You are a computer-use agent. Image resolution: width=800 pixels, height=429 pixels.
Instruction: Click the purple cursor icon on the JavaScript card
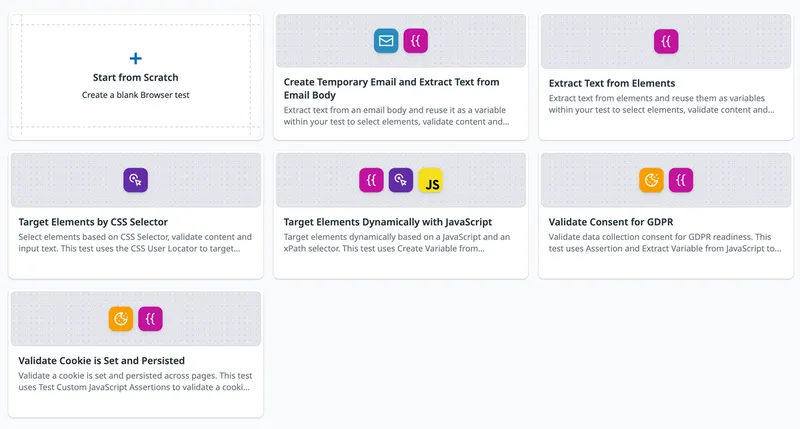pyautogui.click(x=401, y=180)
